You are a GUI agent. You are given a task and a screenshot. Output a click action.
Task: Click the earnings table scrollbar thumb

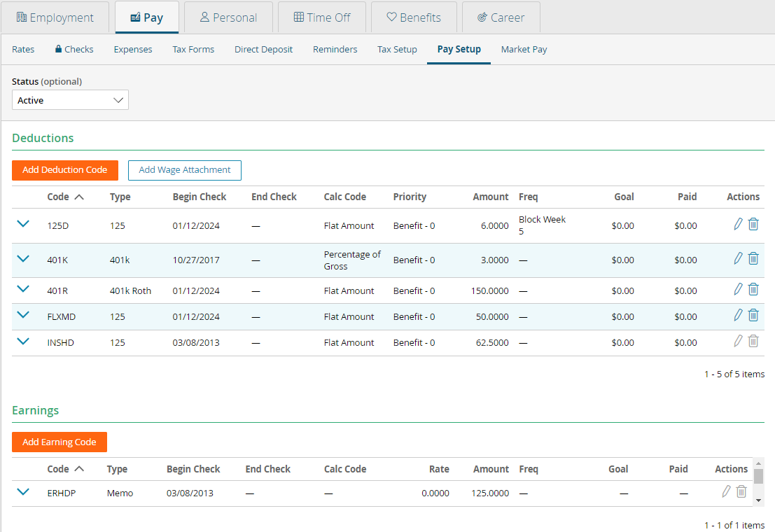point(759,476)
